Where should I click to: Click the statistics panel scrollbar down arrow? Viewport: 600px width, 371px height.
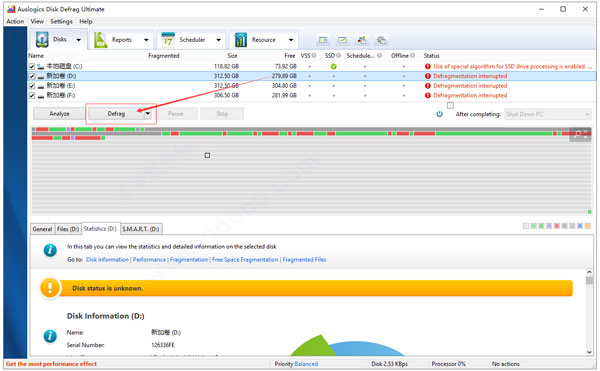tap(589, 352)
